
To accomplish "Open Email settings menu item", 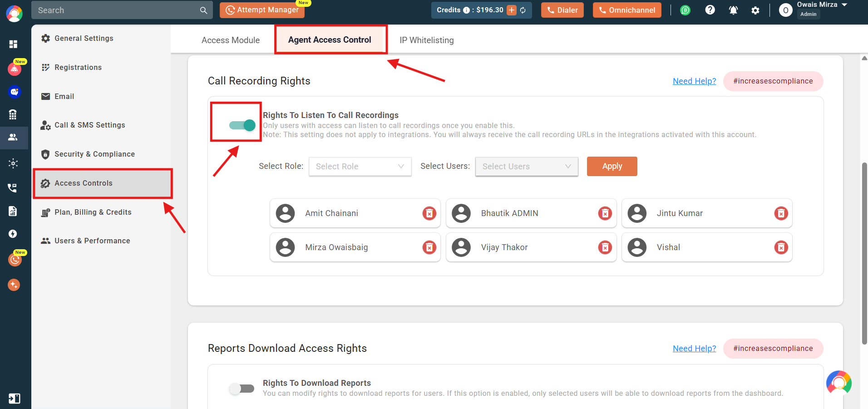I will coord(101,97).
